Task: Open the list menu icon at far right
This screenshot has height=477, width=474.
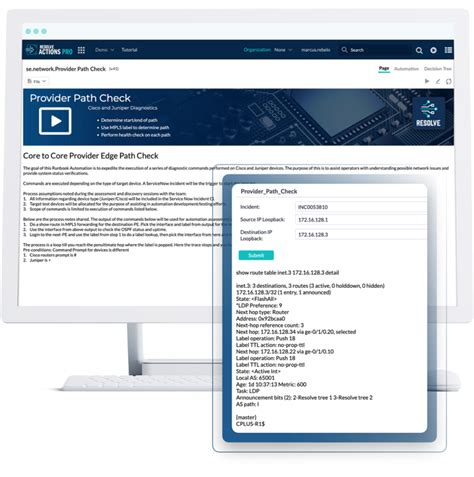Action: coord(448,50)
